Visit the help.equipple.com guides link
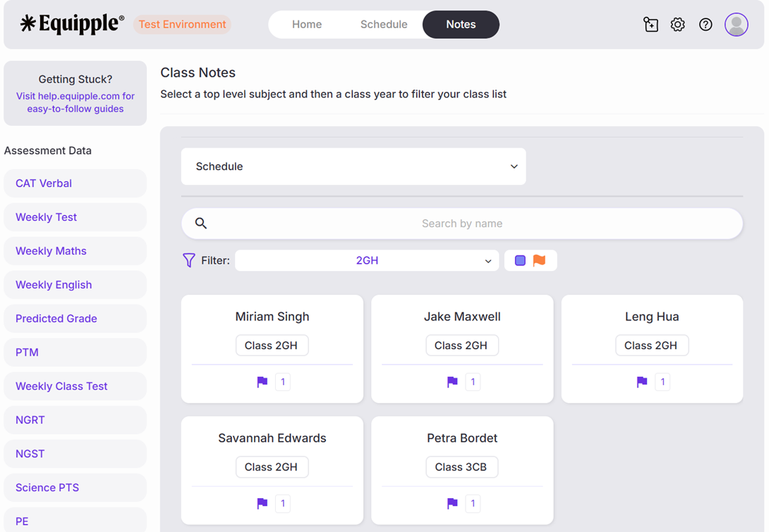The width and height of the screenshot is (769, 532). [75, 102]
